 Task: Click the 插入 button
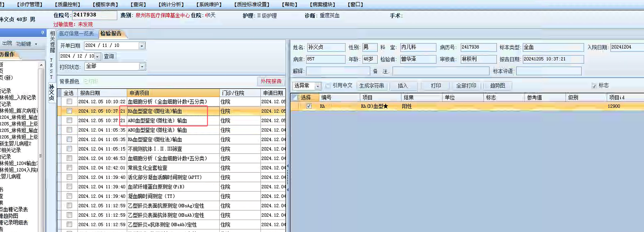click(402, 86)
